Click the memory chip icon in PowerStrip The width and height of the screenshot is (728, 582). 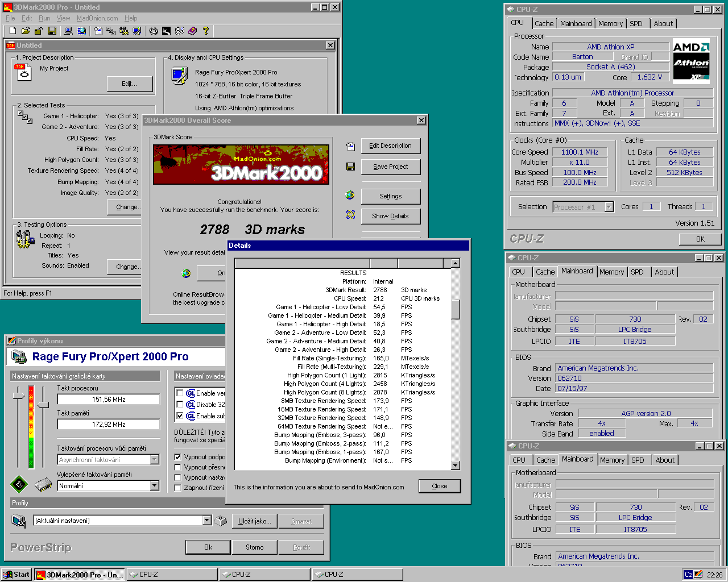click(x=44, y=485)
